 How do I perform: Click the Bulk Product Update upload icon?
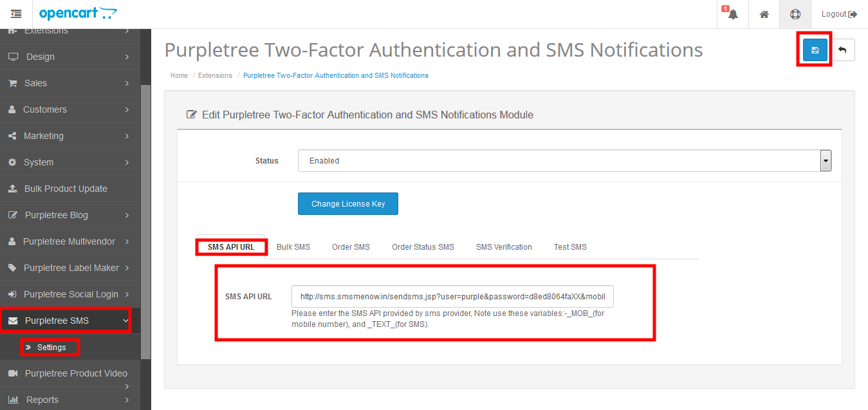tap(12, 189)
